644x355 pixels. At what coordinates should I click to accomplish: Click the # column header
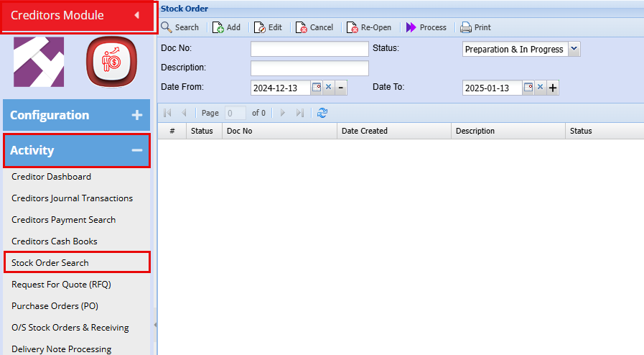[172, 131]
